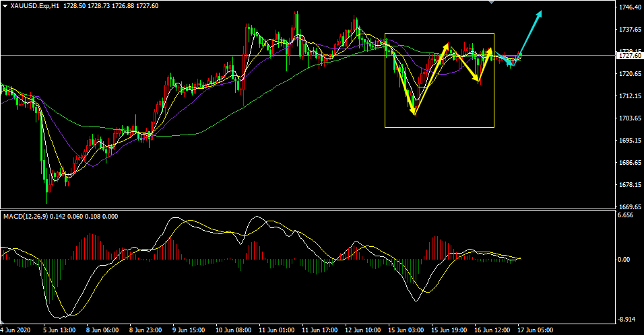Click the 1703.65 price level on axis
644x335 pixels.
pos(629,118)
